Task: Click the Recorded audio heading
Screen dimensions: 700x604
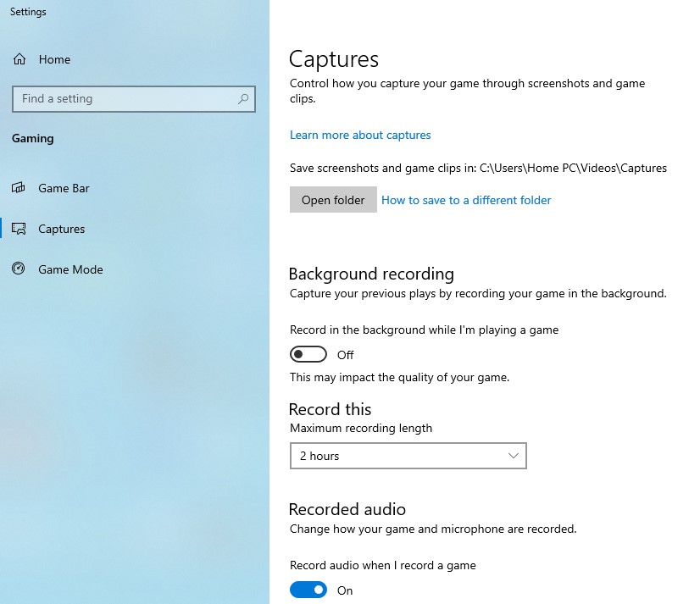Action: click(347, 509)
